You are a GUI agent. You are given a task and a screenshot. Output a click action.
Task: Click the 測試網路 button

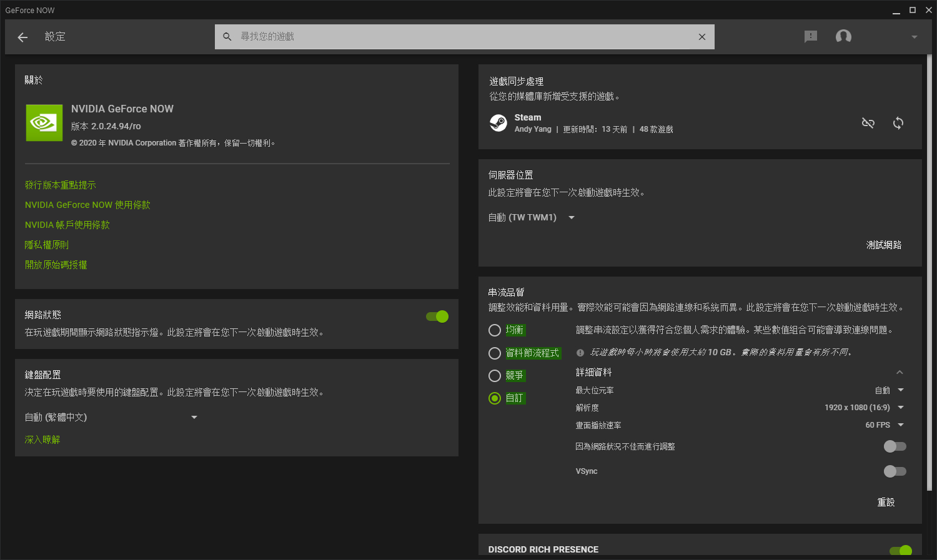pyautogui.click(x=884, y=245)
